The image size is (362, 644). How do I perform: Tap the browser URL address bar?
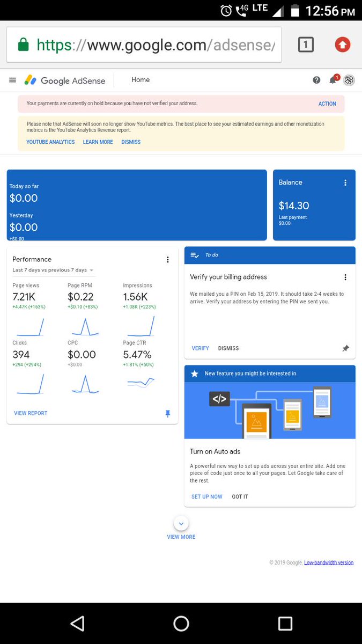pos(144,45)
